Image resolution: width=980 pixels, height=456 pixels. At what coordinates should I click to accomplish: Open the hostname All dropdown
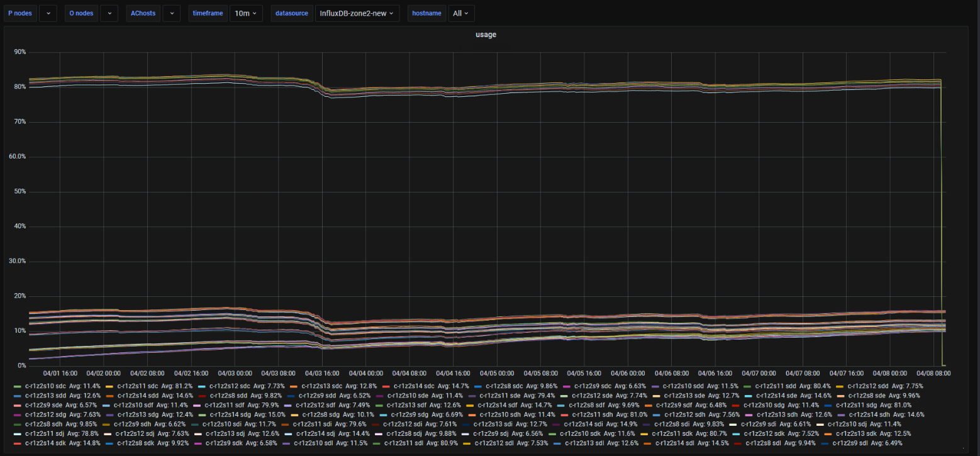click(461, 13)
